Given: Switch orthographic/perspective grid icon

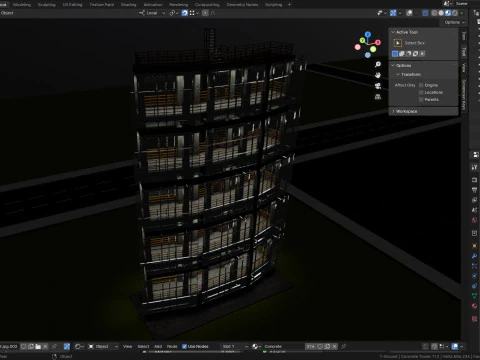Looking at the screenshot, I should tap(378, 97).
